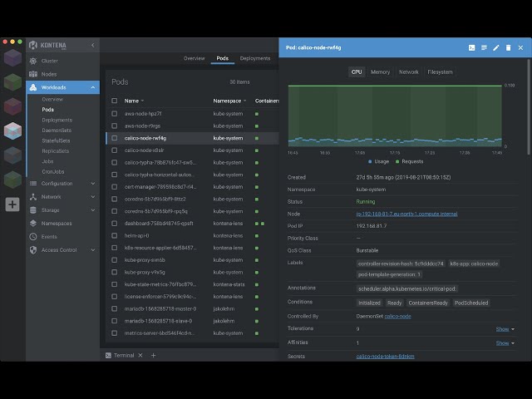Select the dashboard-758bd48745-qpsft pod row
This screenshot has width=532, height=399.
click(192, 224)
